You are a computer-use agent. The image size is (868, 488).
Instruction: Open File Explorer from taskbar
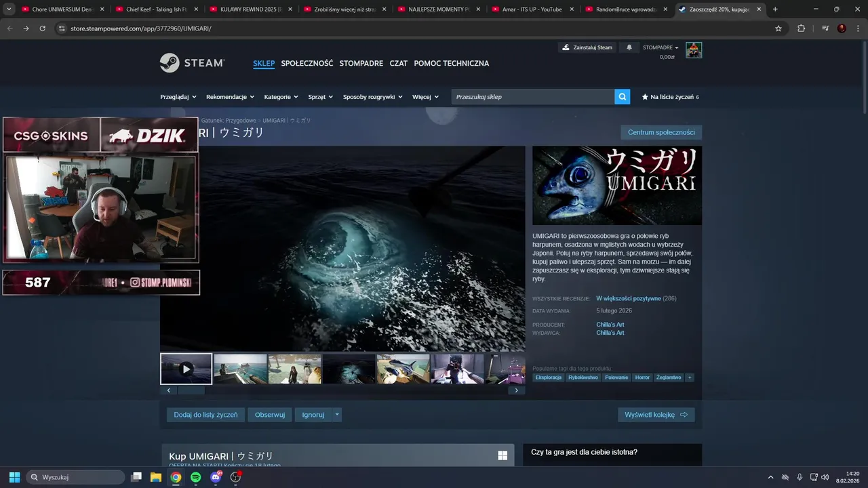(x=156, y=477)
